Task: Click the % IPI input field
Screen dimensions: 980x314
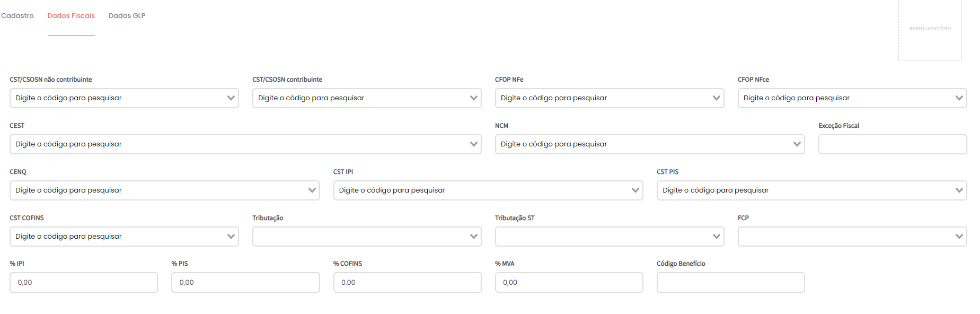Action: tap(84, 283)
